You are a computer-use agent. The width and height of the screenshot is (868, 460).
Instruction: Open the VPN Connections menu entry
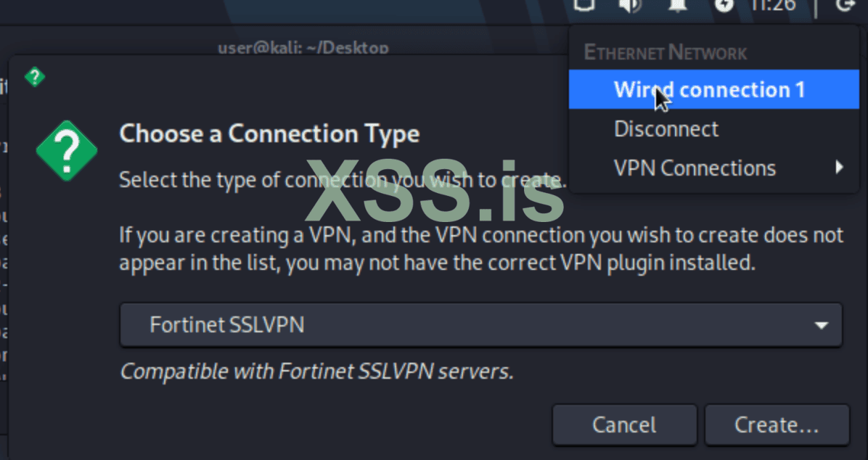point(695,168)
